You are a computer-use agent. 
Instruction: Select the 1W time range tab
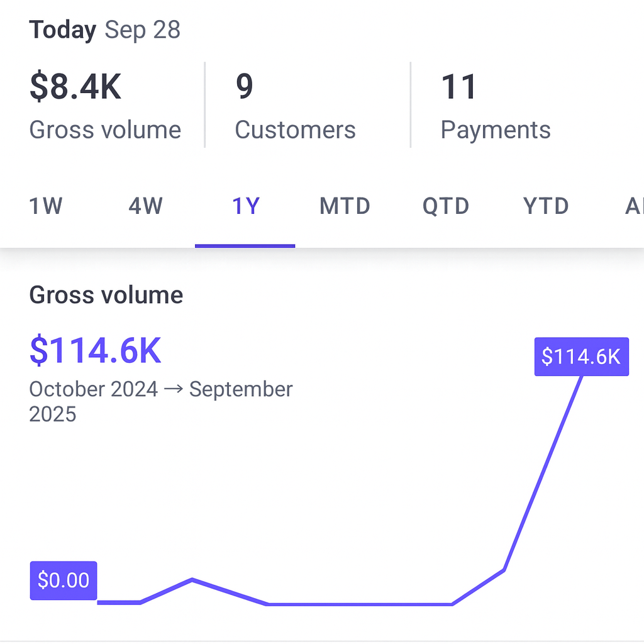(46, 206)
